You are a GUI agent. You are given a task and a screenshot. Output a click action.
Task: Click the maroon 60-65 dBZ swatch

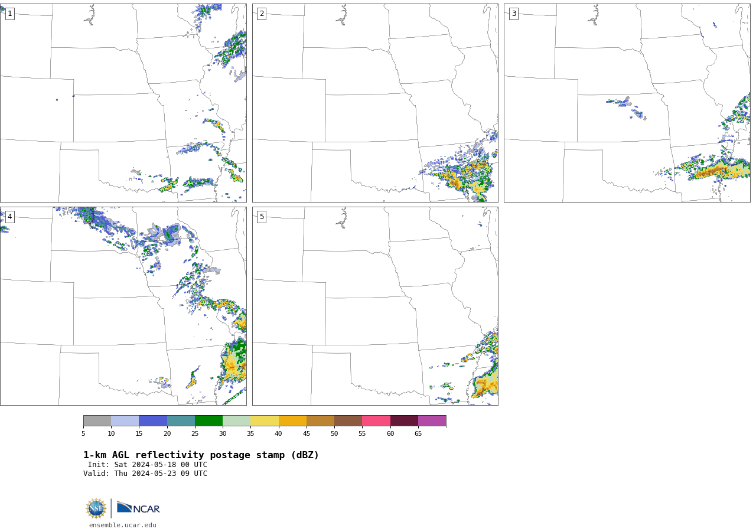[x=404, y=420]
